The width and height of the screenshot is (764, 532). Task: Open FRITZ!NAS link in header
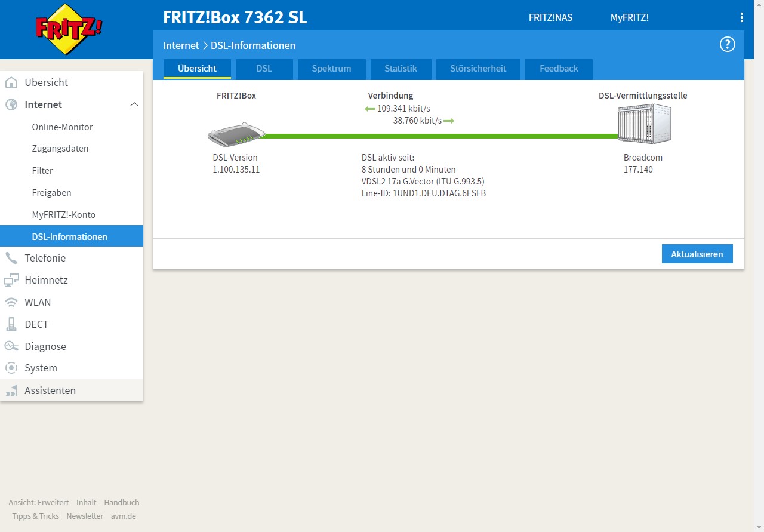click(550, 17)
